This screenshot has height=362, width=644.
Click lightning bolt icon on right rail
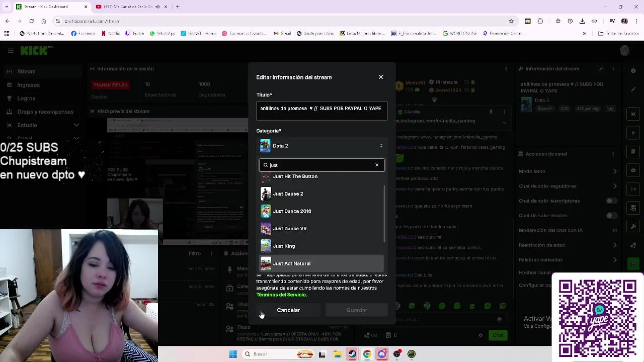[633, 133]
